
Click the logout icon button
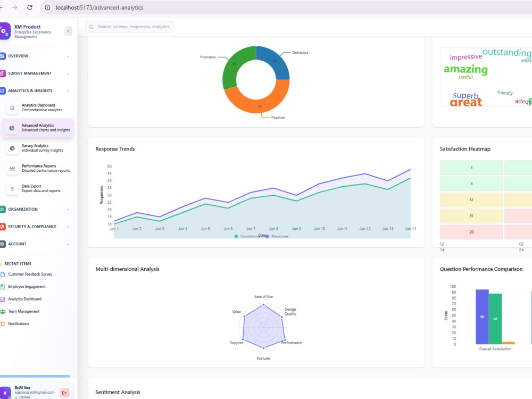tap(64, 393)
